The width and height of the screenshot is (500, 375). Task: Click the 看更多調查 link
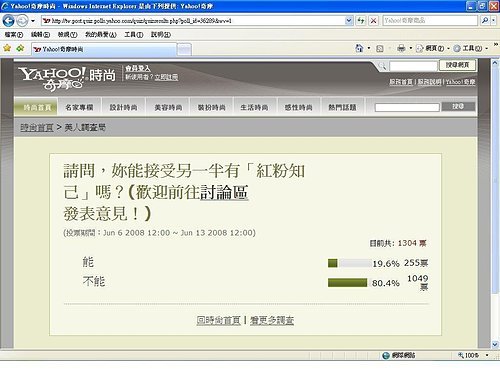click(x=272, y=320)
